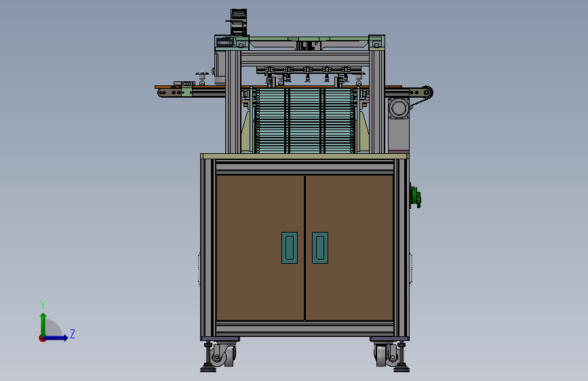Select the teal handle on the left door
Viewport: 588px width, 381px height.
point(290,247)
